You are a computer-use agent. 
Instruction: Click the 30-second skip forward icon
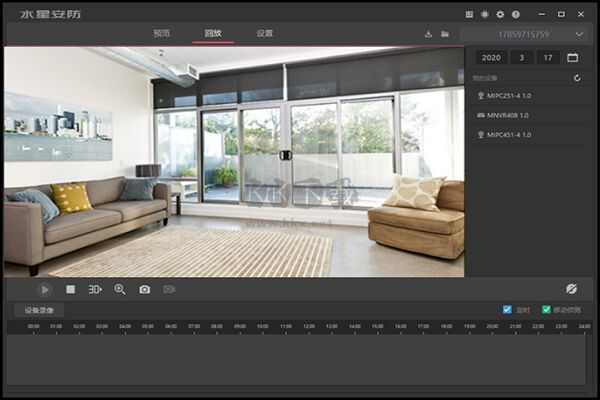pos(95,289)
